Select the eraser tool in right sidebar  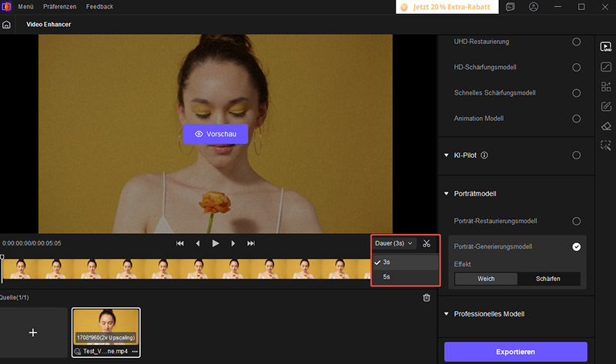[606, 126]
